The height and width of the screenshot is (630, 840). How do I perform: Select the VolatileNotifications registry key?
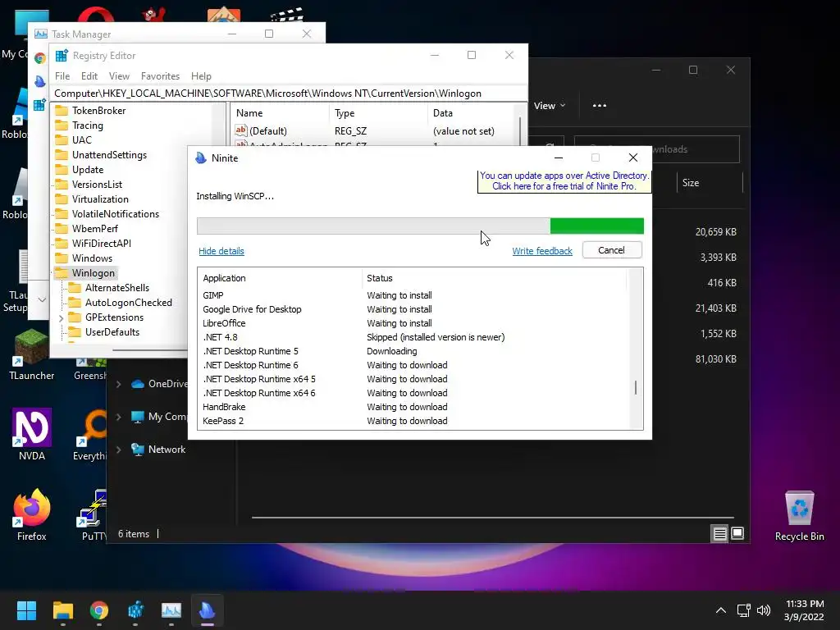pos(115,214)
